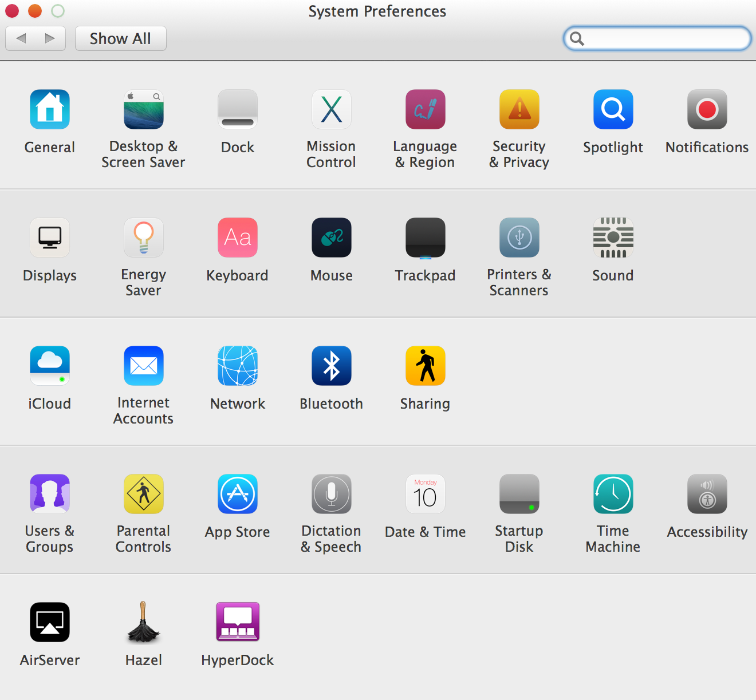756x700 pixels.
Task: Open the Dock preferences
Action: 238,109
